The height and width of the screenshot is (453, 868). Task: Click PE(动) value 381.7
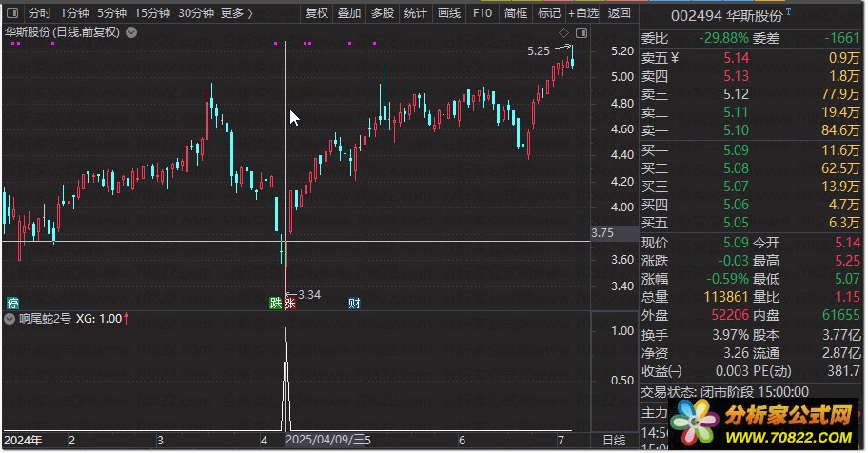tap(843, 371)
